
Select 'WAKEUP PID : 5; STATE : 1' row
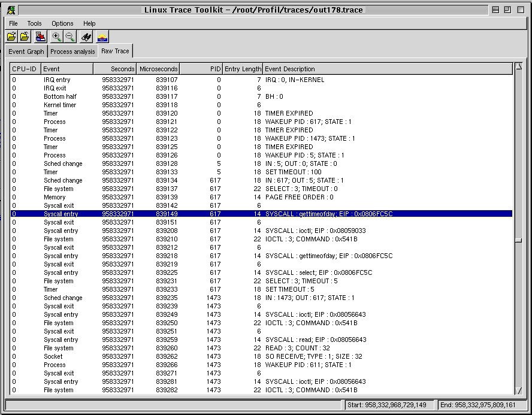coord(261,155)
